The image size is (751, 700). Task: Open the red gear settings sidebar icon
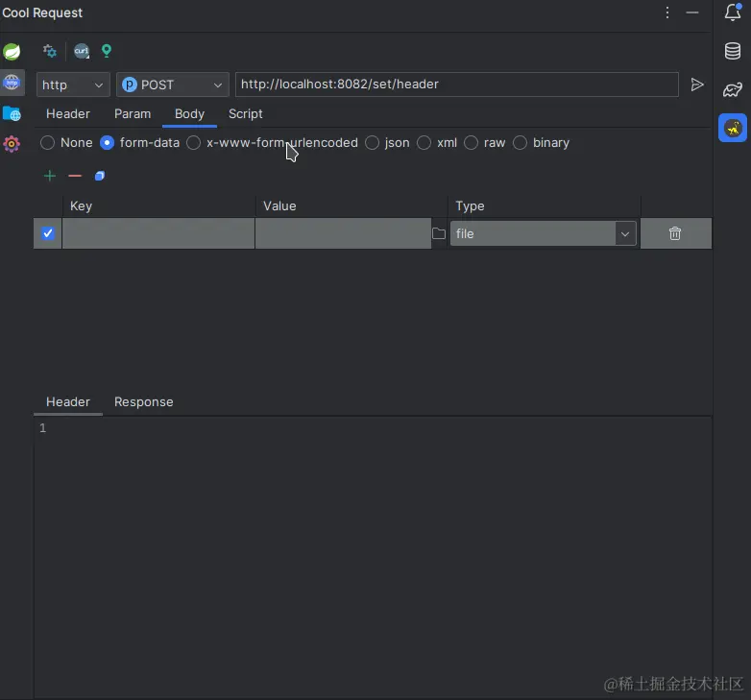pyautogui.click(x=12, y=144)
